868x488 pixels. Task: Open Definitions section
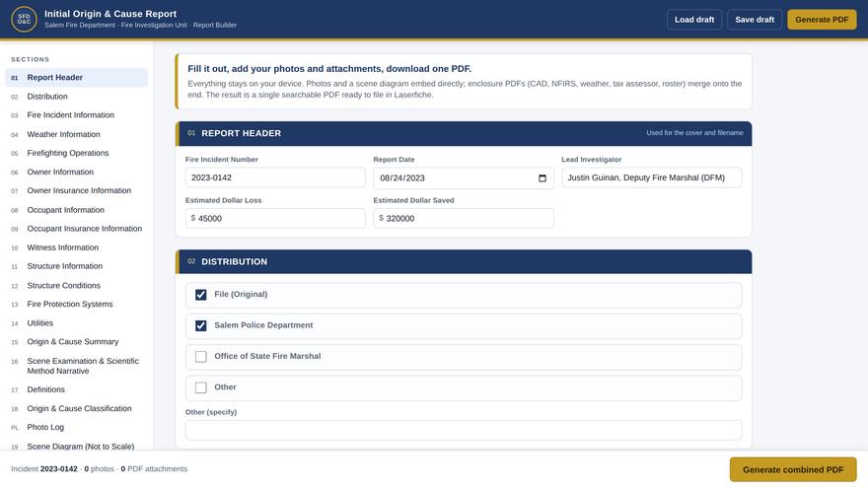(x=76, y=390)
